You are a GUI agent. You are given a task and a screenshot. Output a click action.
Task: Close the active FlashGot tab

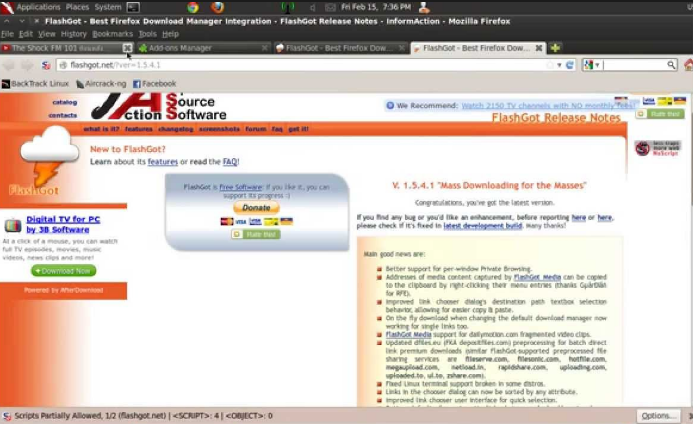click(x=539, y=48)
